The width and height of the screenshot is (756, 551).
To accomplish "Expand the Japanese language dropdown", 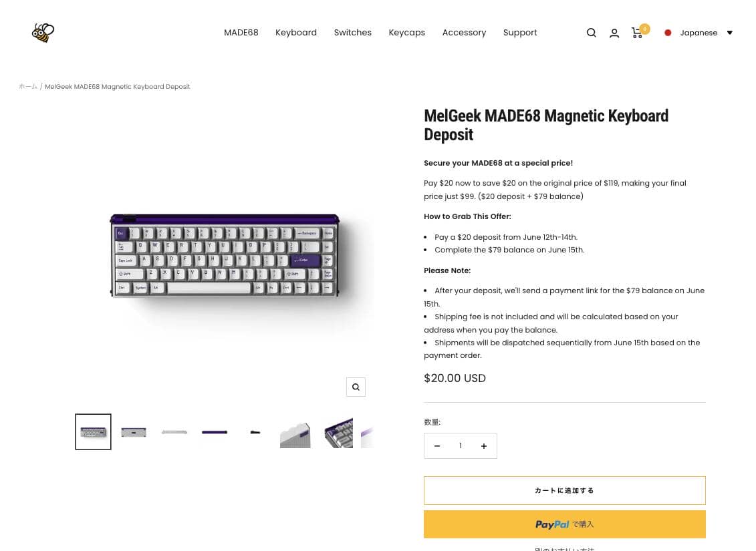I will [x=699, y=33].
